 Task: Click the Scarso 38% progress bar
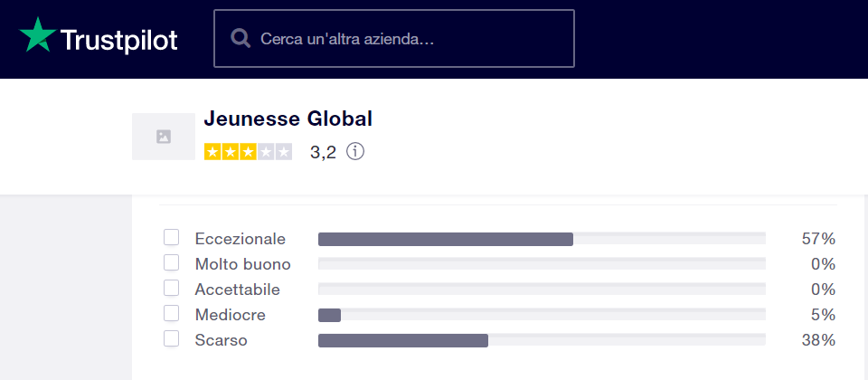(x=542, y=340)
